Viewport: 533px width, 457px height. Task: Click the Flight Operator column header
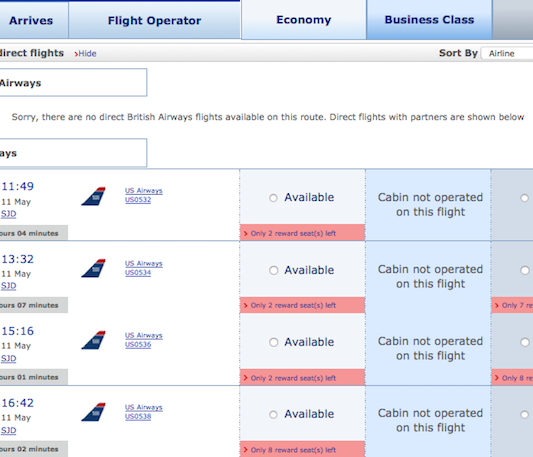(154, 20)
